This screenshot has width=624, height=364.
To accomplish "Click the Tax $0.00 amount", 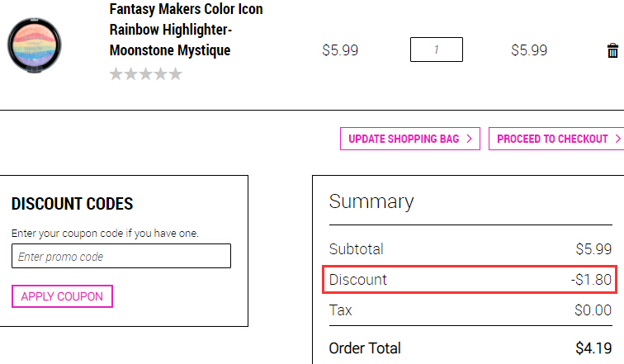I will pos(593,310).
